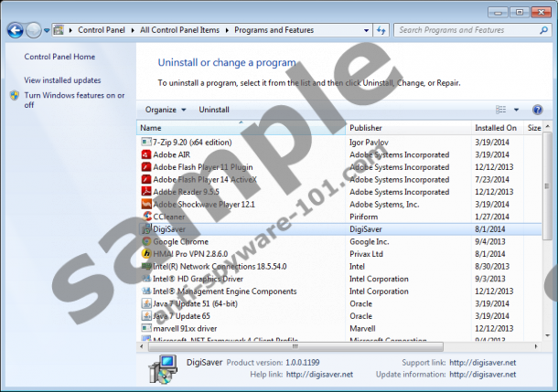Viewport: 558px width, 392px height.
Task: Open Control Panel Home link
Action: click(x=59, y=57)
